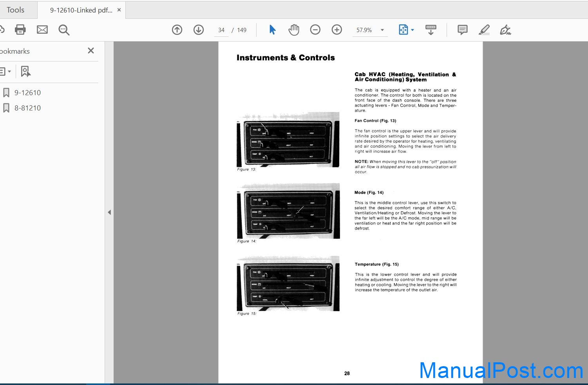
Task: Open the sign document pen tool
Action: tap(505, 30)
